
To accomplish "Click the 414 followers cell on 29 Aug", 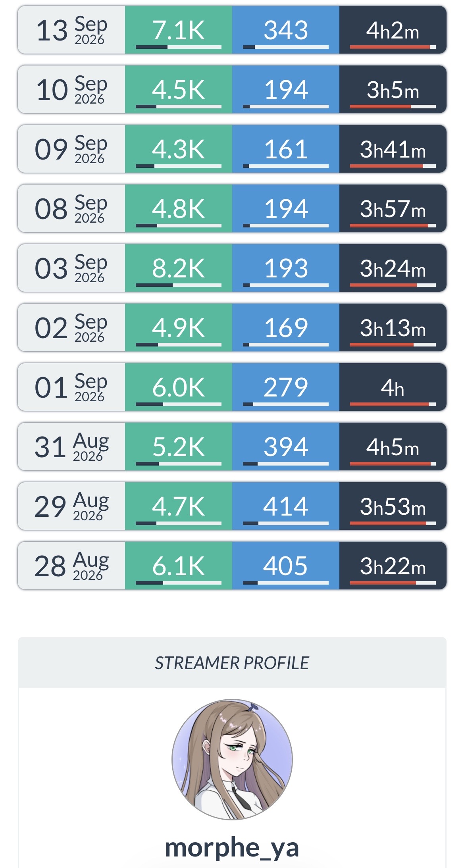I will tap(286, 506).
